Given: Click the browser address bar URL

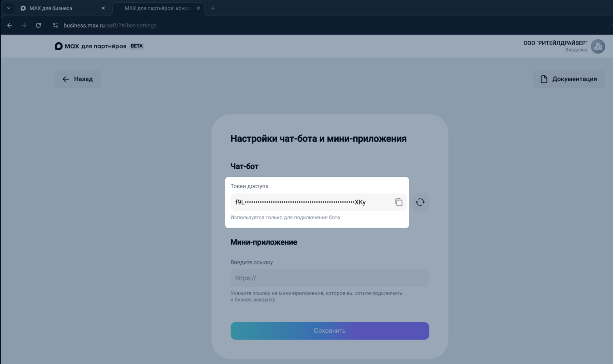Looking at the screenshot, I should click(110, 26).
